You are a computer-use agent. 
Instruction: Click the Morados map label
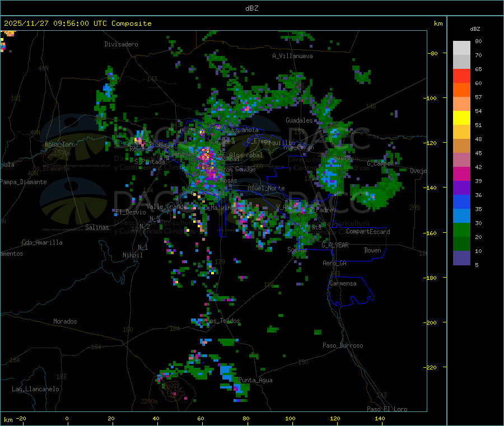[65, 321]
